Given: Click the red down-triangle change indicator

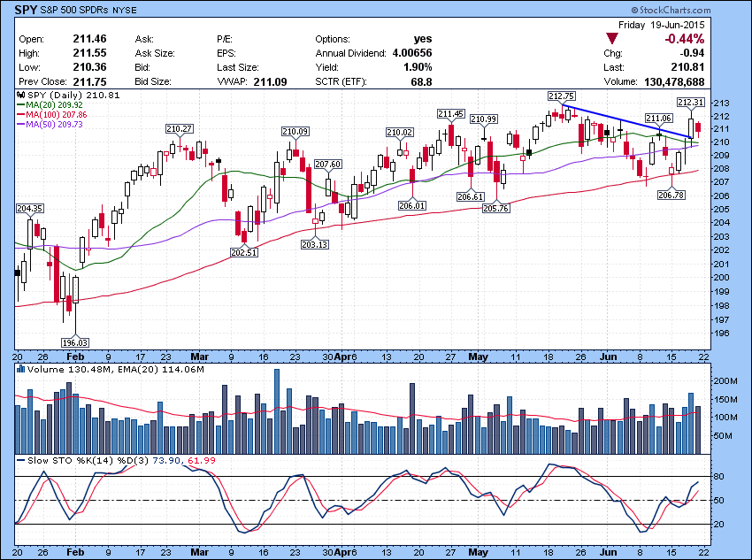Looking at the screenshot, I should coord(611,38).
